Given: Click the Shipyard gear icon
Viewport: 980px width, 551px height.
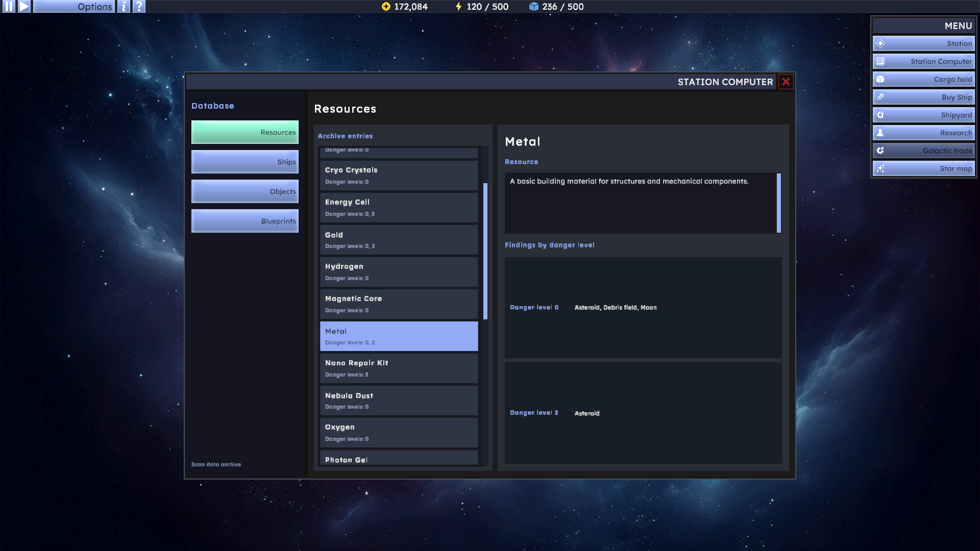Looking at the screenshot, I should [880, 115].
